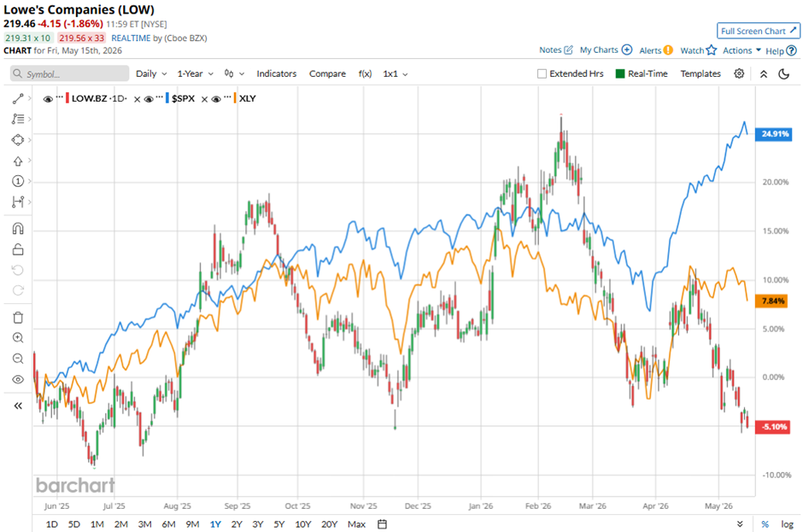Collapse the drawing toolbar with double arrows
This screenshot has height=532, width=803.
pos(18,406)
